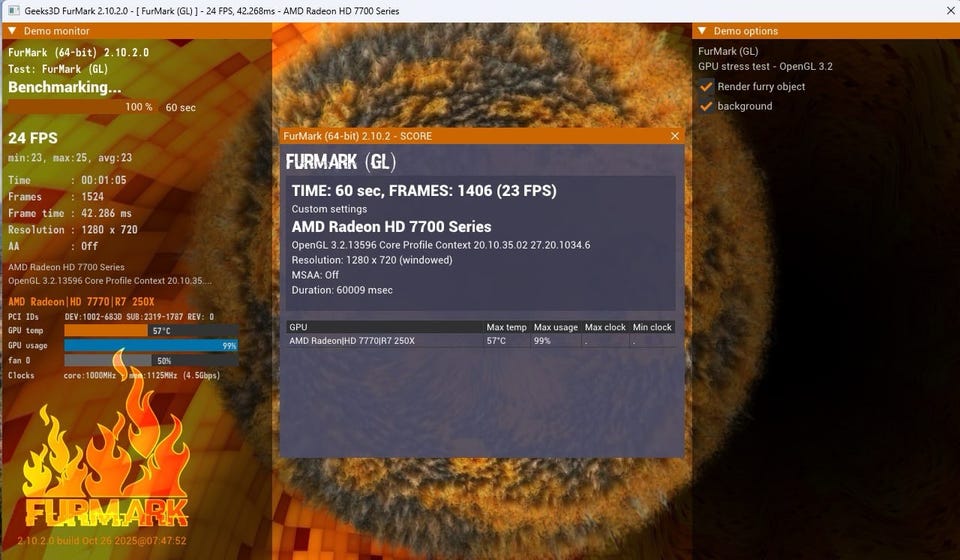
Task: Click the Clocks core:1000MHz line
Action: pyautogui.click(x=114, y=376)
